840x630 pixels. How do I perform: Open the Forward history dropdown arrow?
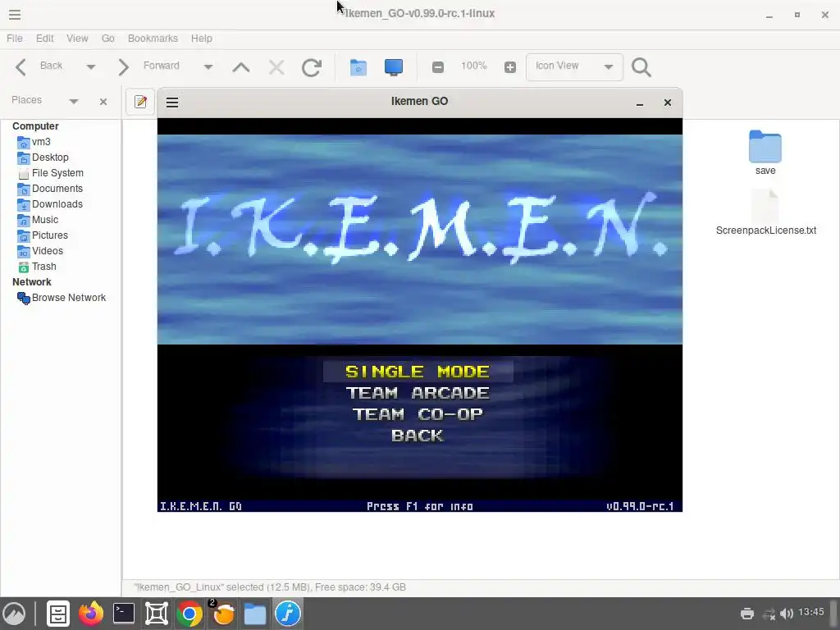[x=208, y=67]
